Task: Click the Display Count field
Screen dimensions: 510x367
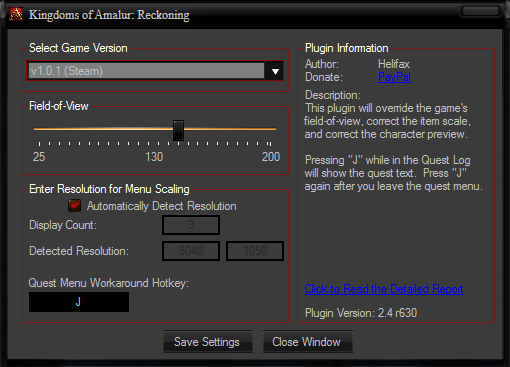Action: (191, 225)
